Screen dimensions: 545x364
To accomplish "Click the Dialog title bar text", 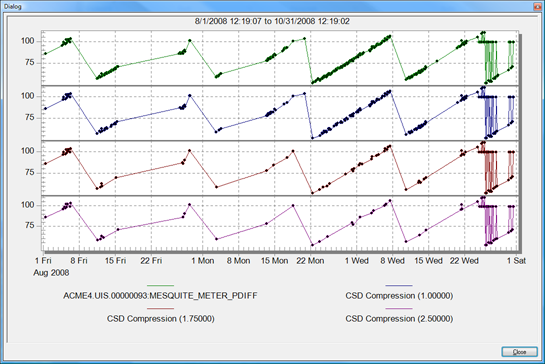I will coord(13,7).
